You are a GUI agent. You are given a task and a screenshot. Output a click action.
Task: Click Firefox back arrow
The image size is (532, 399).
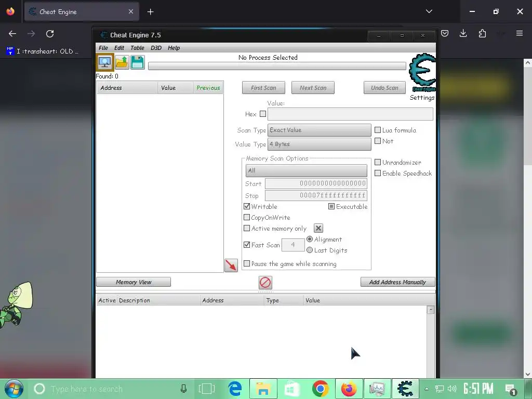[x=12, y=34]
